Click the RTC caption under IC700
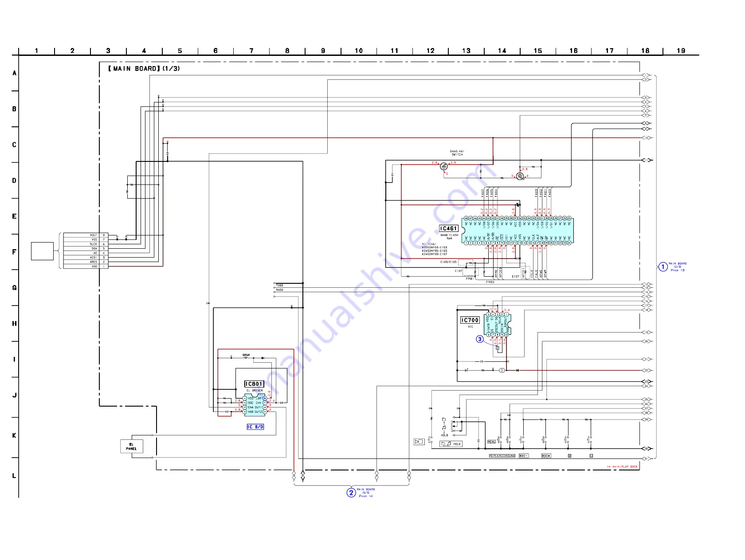The image size is (745, 560). (x=471, y=327)
